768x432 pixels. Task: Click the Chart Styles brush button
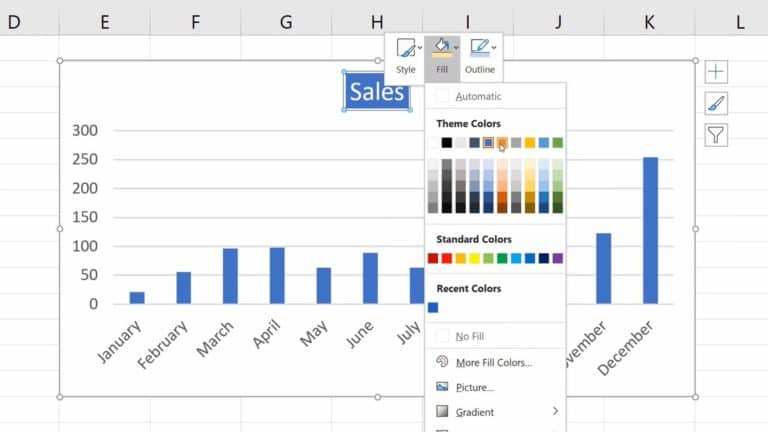(716, 103)
